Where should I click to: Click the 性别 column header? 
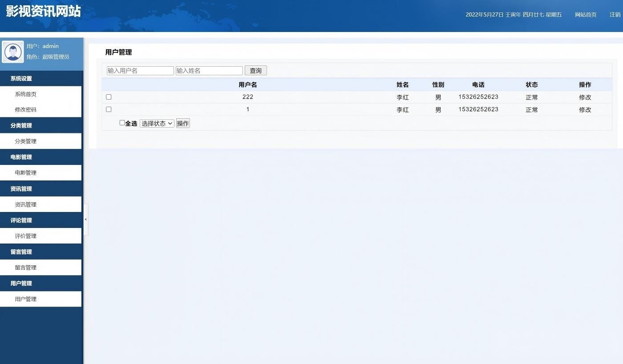click(438, 84)
